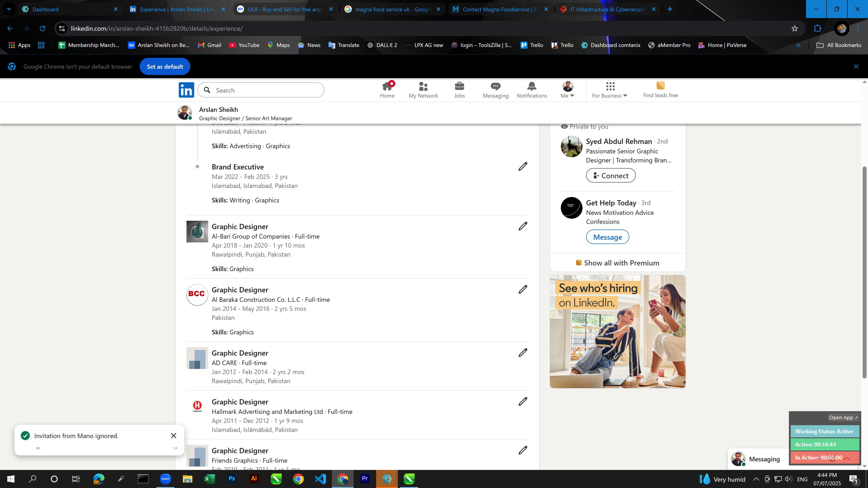This screenshot has width=868, height=488.
Task: Go back to previous page
Action: point(10,29)
